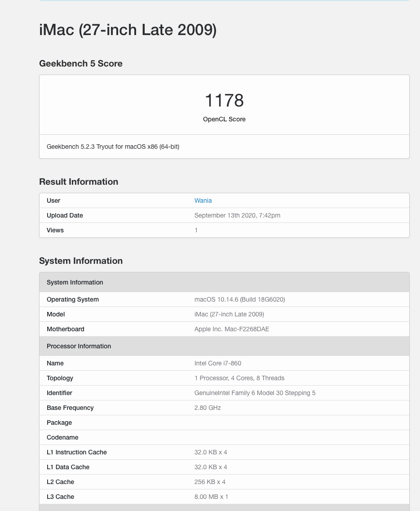Click the System Information table header row
The height and width of the screenshot is (511, 420).
tap(224, 282)
